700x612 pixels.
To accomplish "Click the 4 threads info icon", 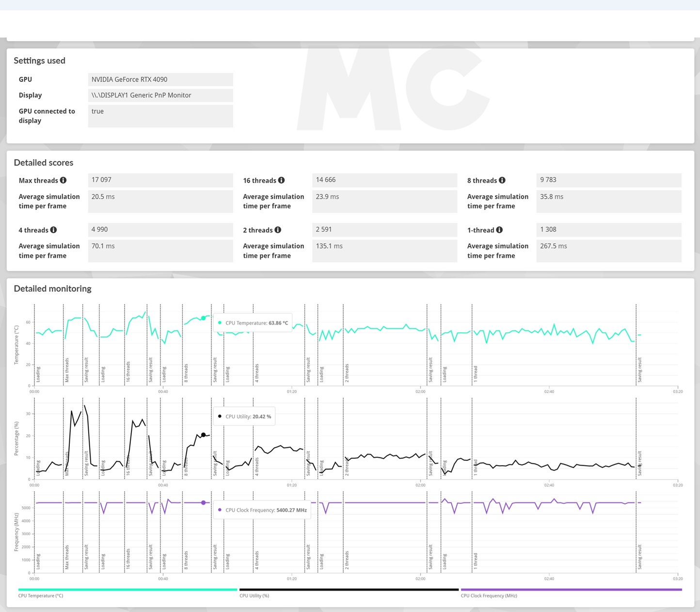I will [53, 230].
